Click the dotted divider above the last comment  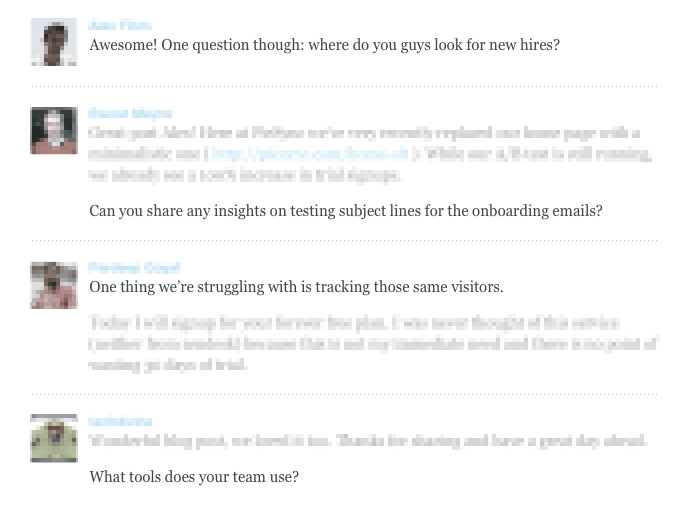click(x=344, y=395)
